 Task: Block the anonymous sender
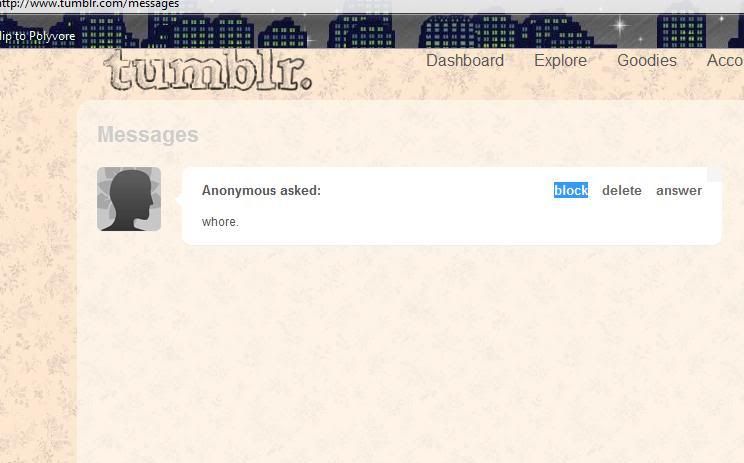tap(571, 190)
